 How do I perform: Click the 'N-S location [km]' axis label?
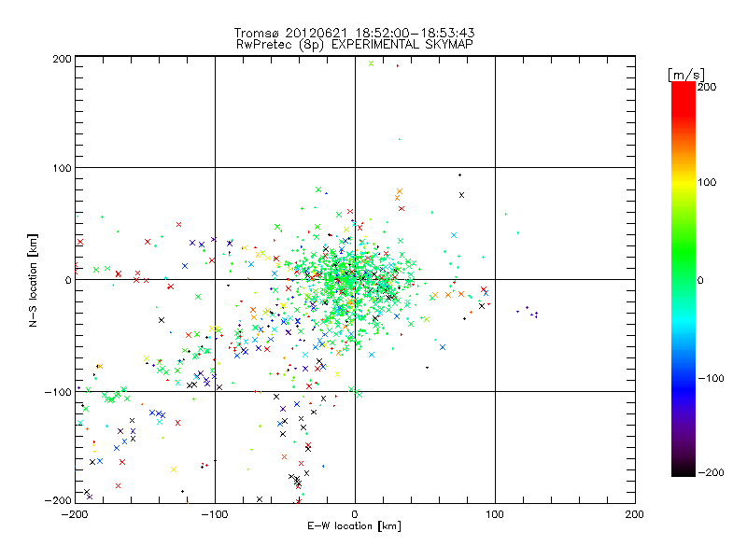coord(33,281)
